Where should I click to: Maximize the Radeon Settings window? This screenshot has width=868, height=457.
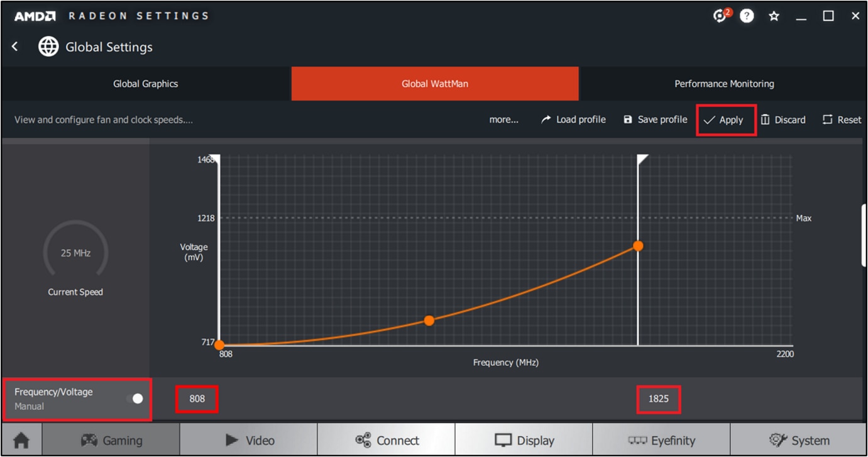(828, 16)
